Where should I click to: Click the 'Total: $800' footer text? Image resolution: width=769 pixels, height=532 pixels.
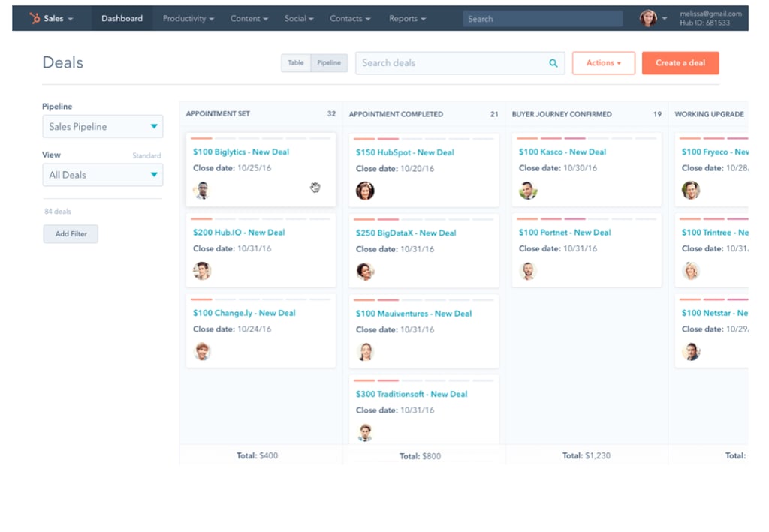tap(420, 456)
